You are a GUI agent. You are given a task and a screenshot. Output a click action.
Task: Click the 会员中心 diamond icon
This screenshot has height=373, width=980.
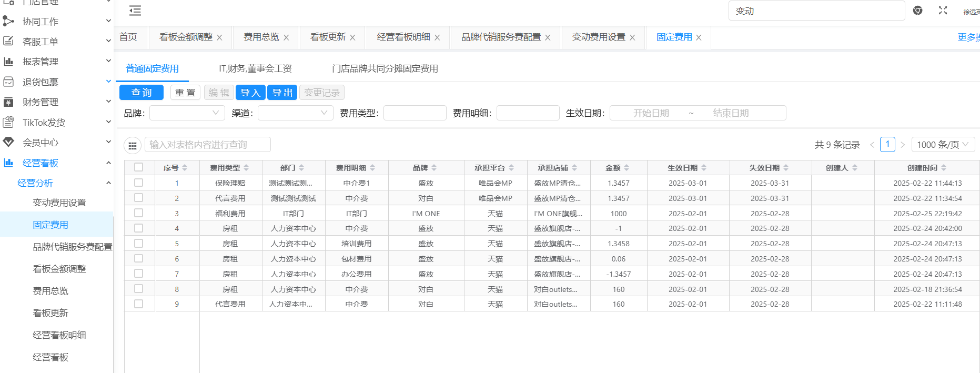click(x=8, y=143)
